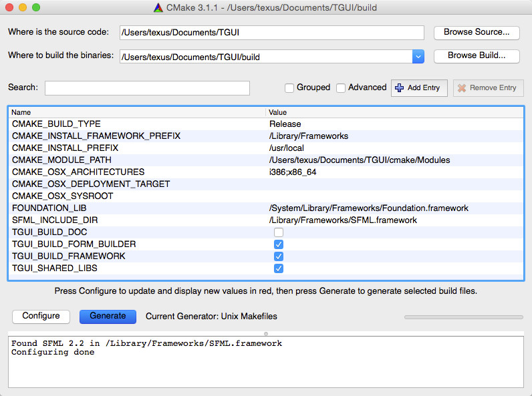
Task: Click the Configure button
Action: [x=41, y=316]
